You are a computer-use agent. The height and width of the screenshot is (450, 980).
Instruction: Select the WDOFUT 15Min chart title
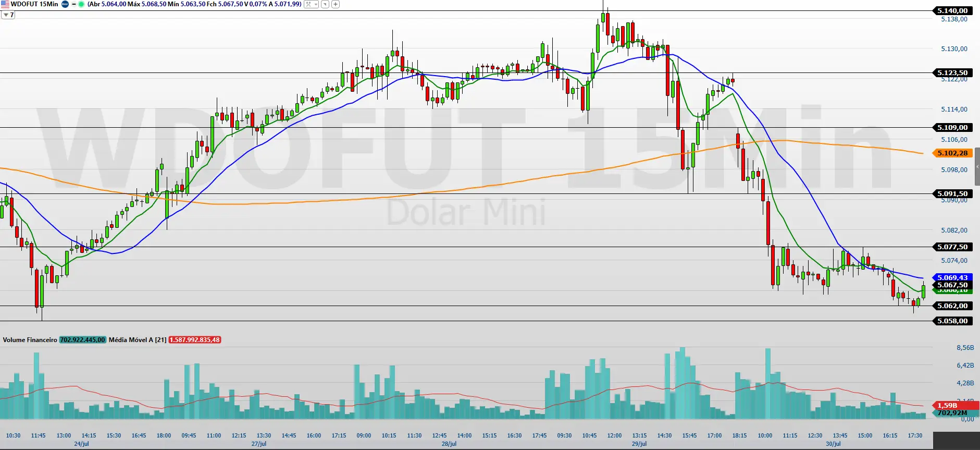[x=34, y=4]
